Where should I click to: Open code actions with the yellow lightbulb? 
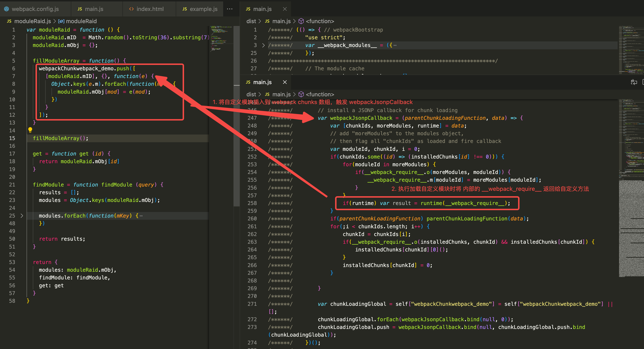click(30, 130)
